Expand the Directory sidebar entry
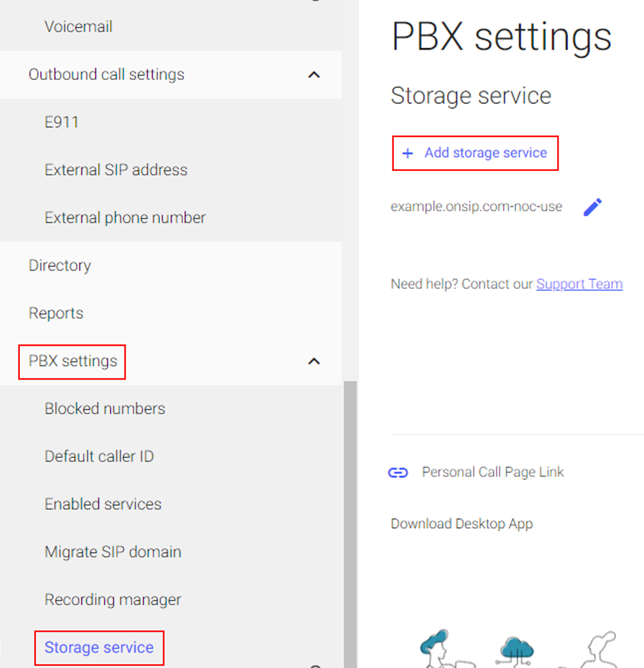This screenshot has height=668, width=644. 59,265
